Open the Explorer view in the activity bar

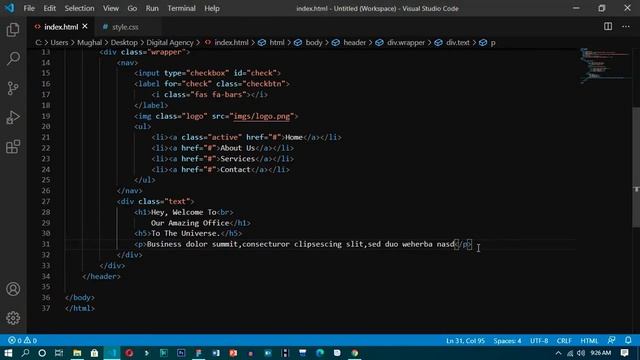13,30
